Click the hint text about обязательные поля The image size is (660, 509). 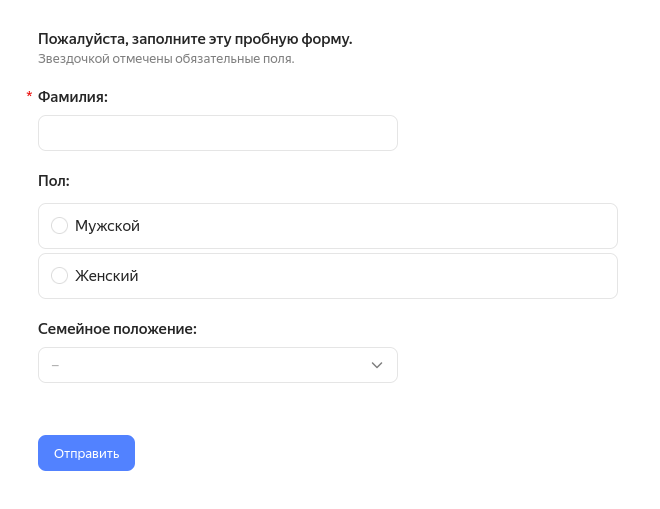click(x=166, y=59)
